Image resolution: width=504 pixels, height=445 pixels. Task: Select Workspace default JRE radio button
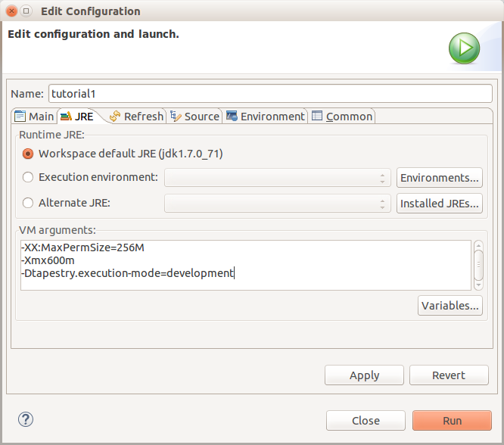coord(28,154)
